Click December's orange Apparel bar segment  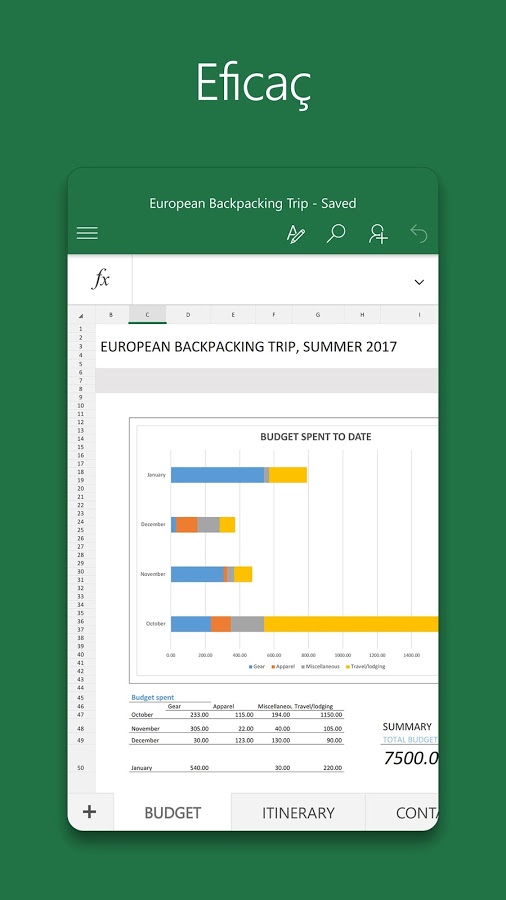[x=186, y=524]
